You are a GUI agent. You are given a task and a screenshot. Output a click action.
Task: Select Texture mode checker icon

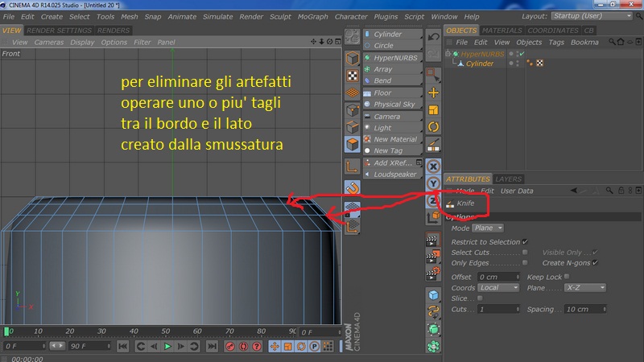[x=353, y=76]
